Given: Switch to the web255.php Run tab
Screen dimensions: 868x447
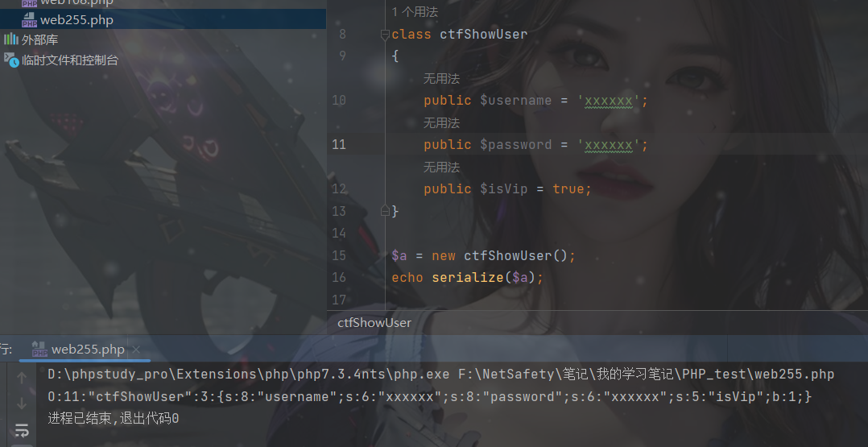Looking at the screenshot, I should [x=88, y=350].
